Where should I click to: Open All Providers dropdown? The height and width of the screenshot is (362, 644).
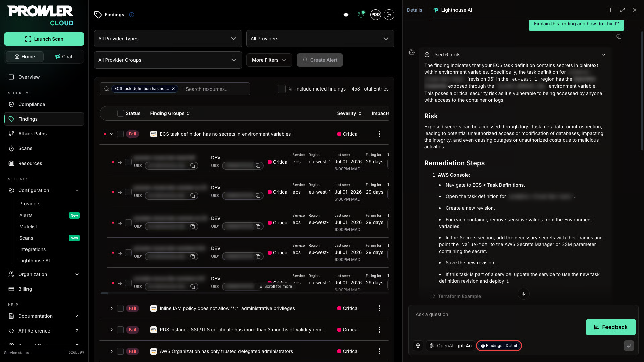(x=320, y=39)
